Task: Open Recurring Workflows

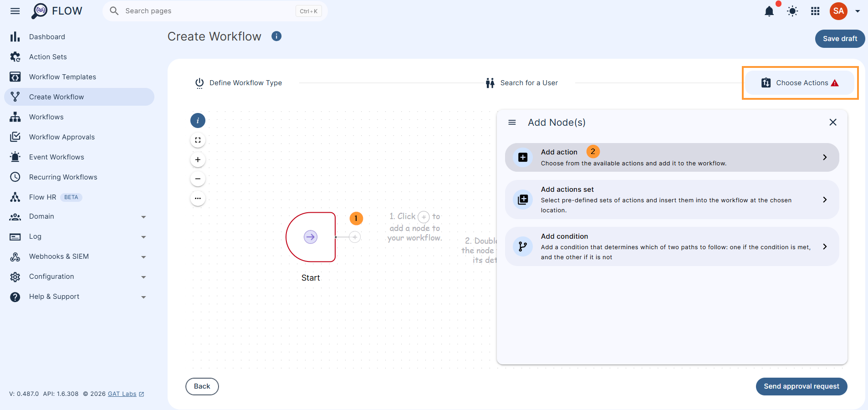Action: click(x=79, y=177)
